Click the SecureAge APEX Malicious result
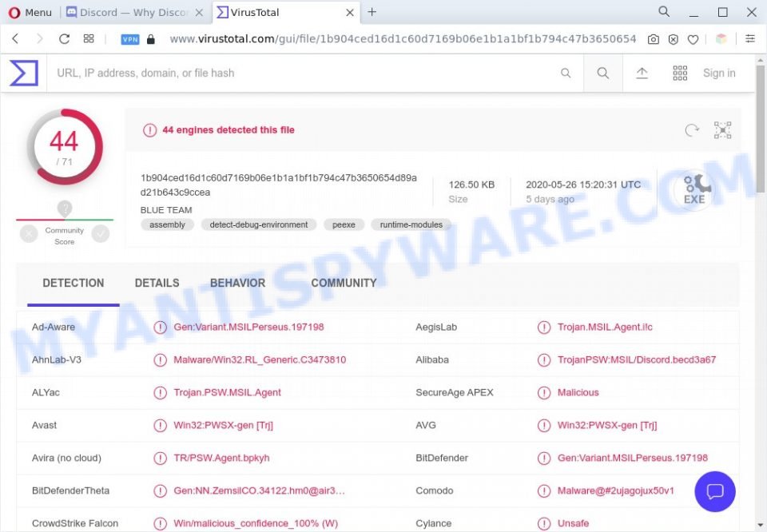The height and width of the screenshot is (532, 767). (578, 393)
